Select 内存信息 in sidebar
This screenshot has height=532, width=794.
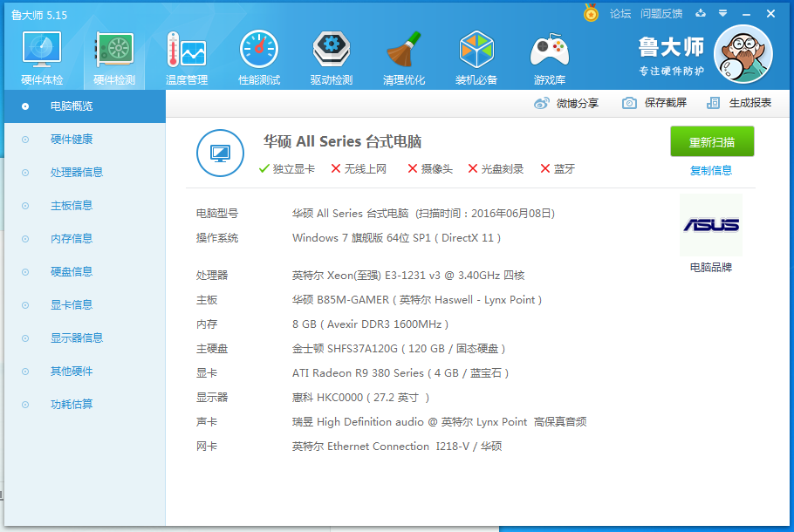pos(86,239)
